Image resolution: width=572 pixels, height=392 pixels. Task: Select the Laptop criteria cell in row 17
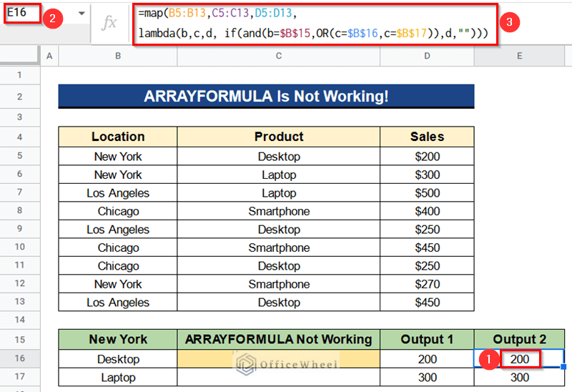[118, 377]
